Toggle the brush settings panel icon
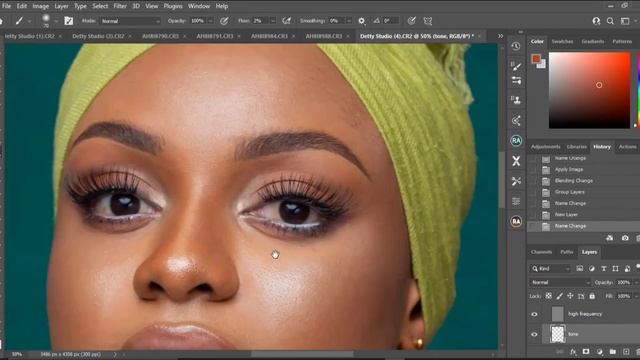Viewport: 640px width, 360px height. click(69, 21)
